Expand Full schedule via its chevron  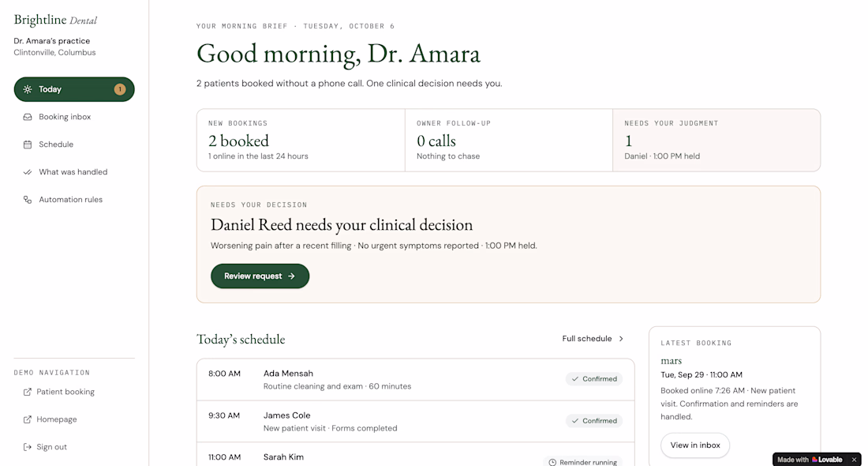(621, 339)
